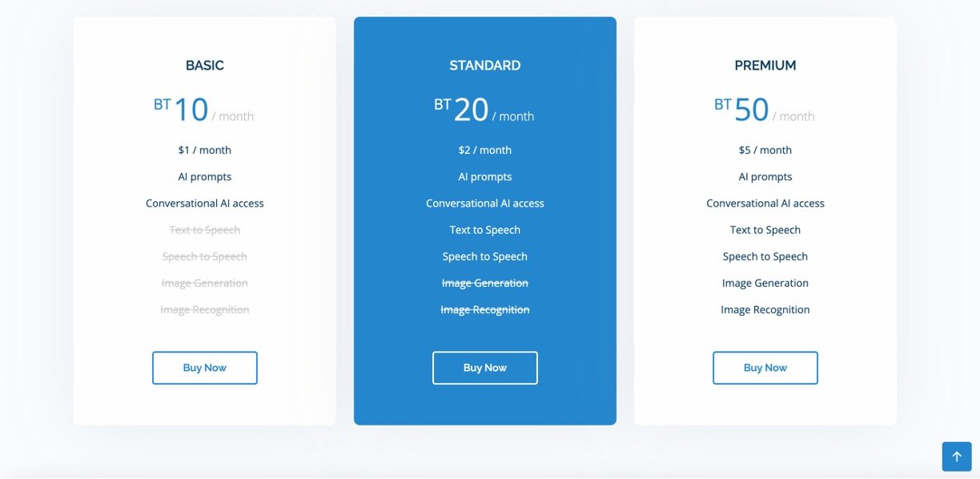Click the $1 / month text
The image size is (980, 479).
click(205, 150)
